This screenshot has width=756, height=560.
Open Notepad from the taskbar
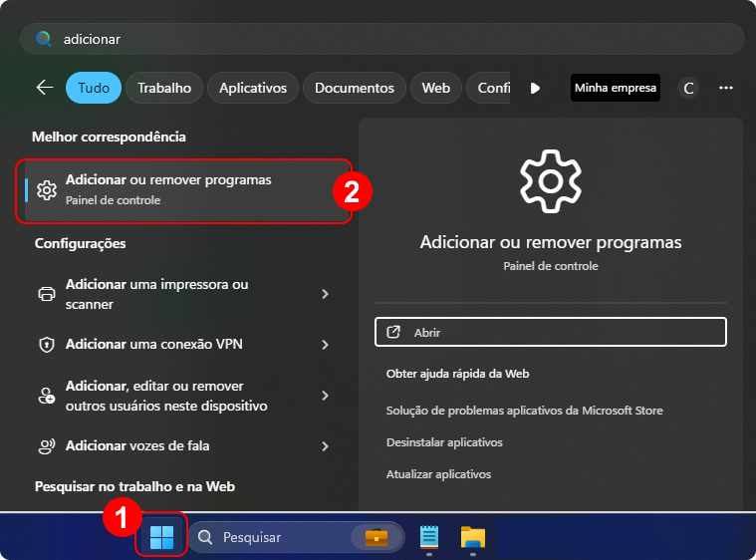pos(429,537)
